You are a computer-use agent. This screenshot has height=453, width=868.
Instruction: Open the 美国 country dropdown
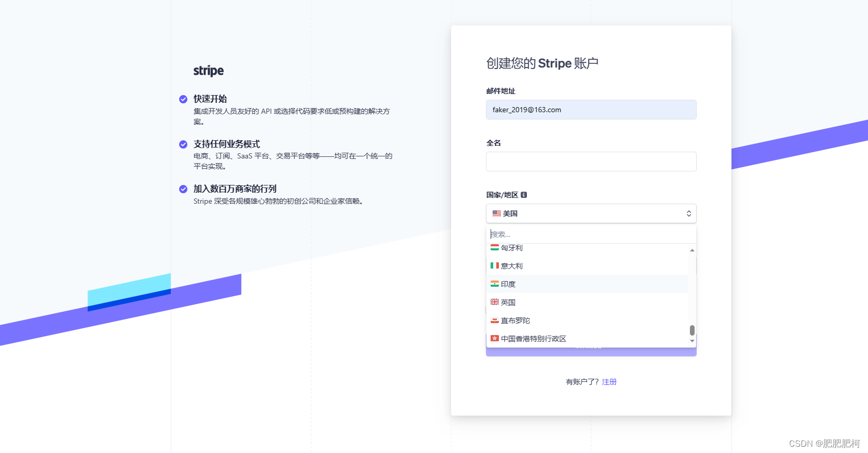[x=591, y=214]
